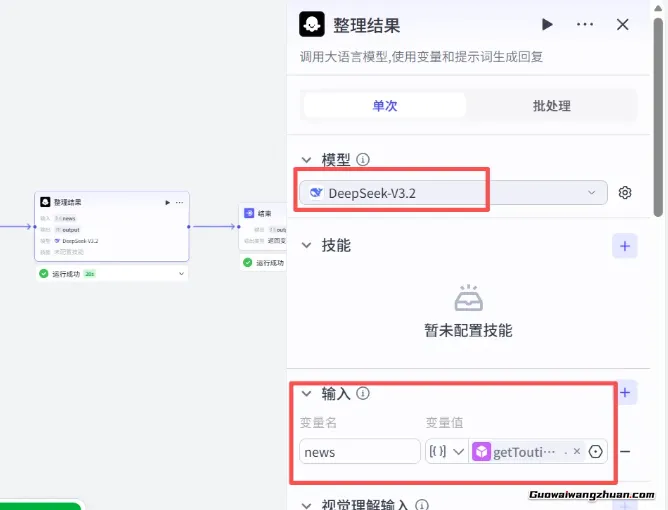This screenshot has width=668, height=510.
Task: Click the 整理结果 LLM node icon in header
Action: [x=312, y=24]
